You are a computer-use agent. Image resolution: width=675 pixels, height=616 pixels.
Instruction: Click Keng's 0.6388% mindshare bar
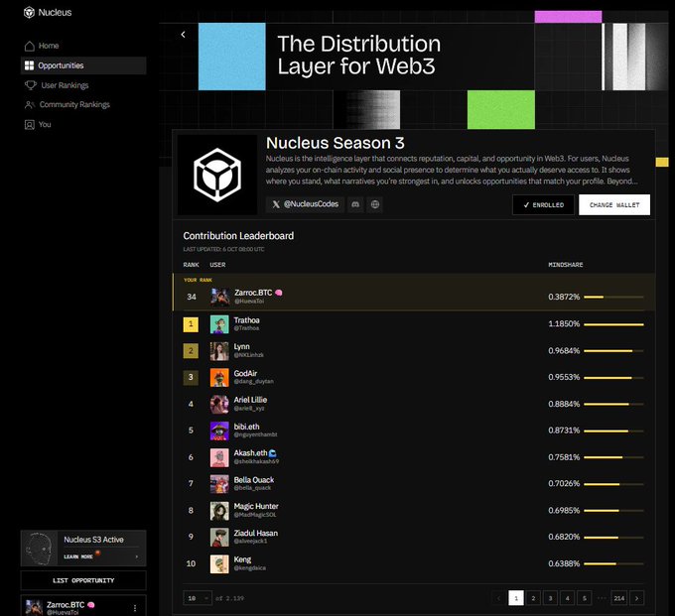pos(613,564)
